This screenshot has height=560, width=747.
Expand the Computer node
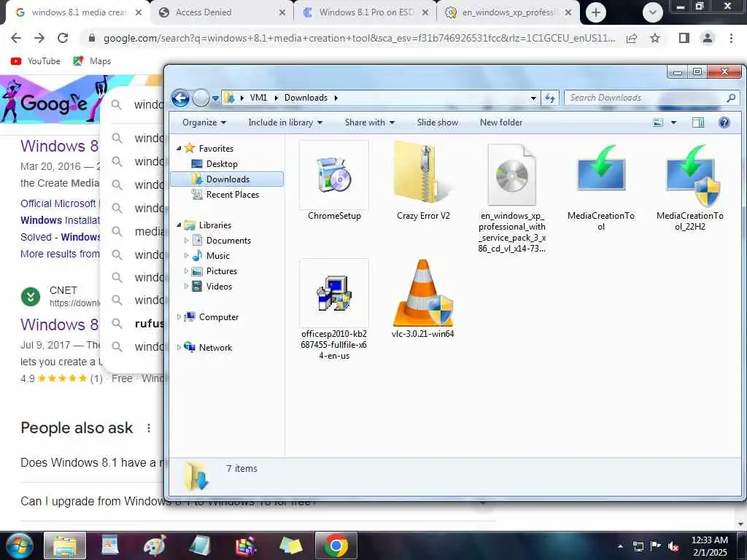pos(179,316)
